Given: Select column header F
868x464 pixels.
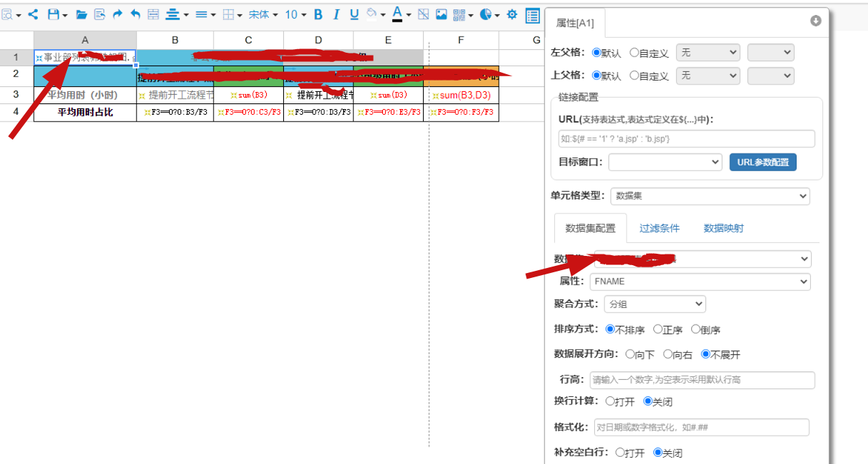Looking at the screenshot, I should tap(461, 40).
